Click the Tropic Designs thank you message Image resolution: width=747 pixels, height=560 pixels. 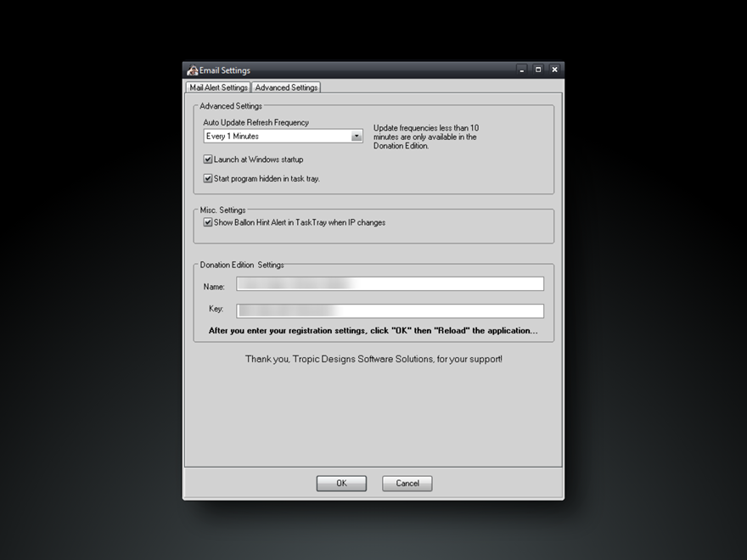click(x=373, y=360)
